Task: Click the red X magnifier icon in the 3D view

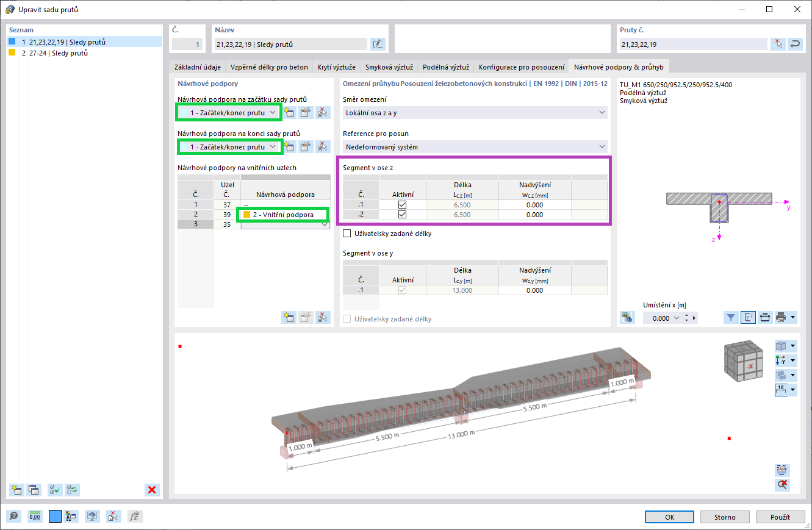Action: pyautogui.click(x=782, y=484)
